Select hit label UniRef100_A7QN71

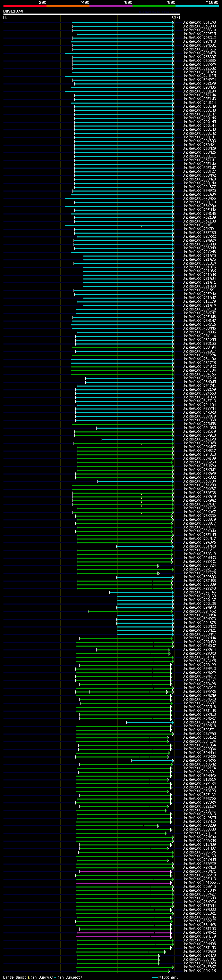coord(199,871)
